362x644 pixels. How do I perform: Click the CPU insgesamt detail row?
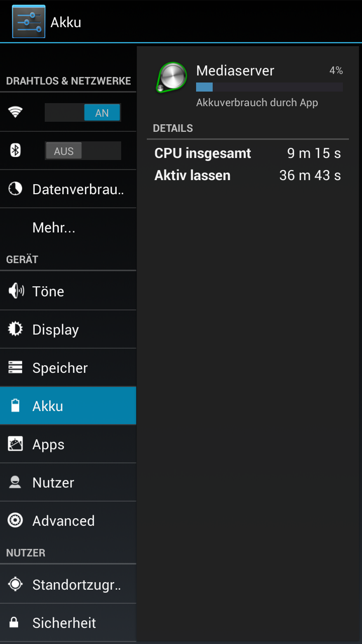click(247, 153)
